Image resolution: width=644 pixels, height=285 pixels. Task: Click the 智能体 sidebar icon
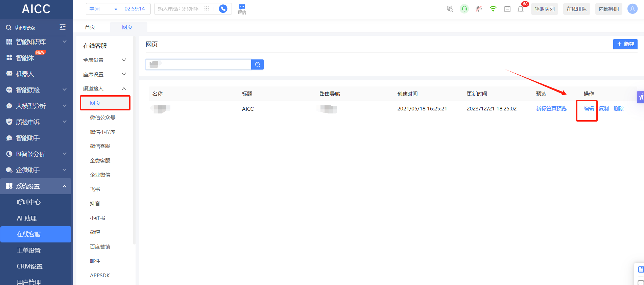coord(9,58)
